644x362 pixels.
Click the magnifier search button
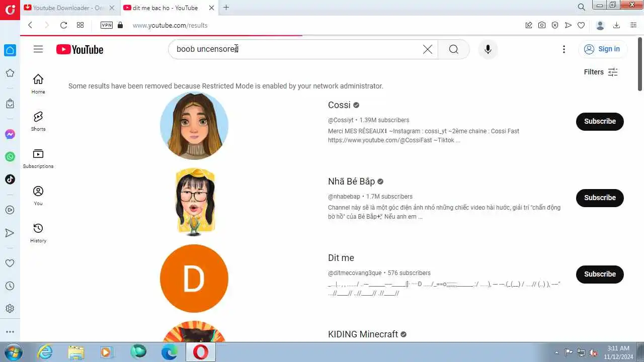tap(454, 49)
